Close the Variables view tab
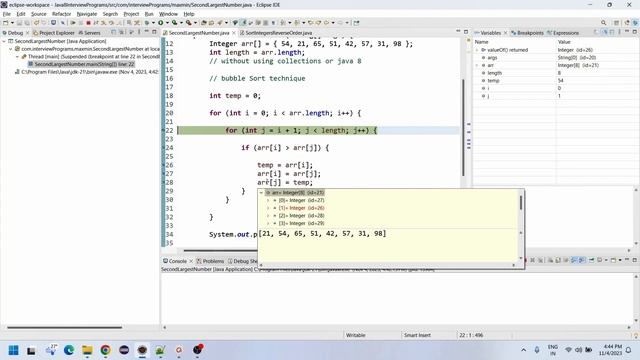The height and width of the screenshot is (360, 640). click(x=505, y=33)
